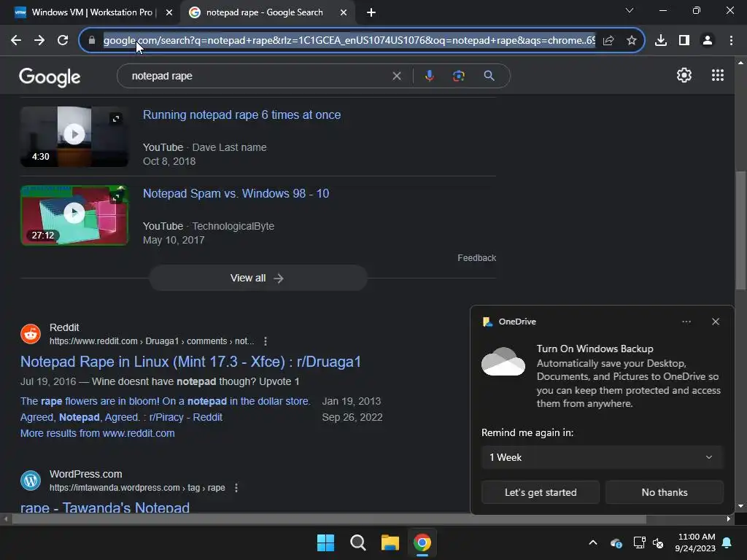Decline backup with No thanks
This screenshot has height=560, width=747.
pos(664,492)
